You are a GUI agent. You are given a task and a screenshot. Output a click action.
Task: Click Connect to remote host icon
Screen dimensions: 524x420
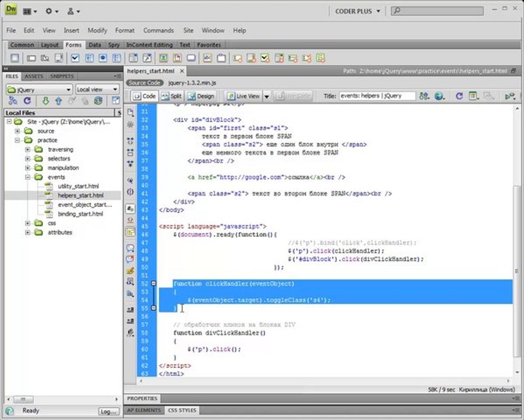click(13, 100)
